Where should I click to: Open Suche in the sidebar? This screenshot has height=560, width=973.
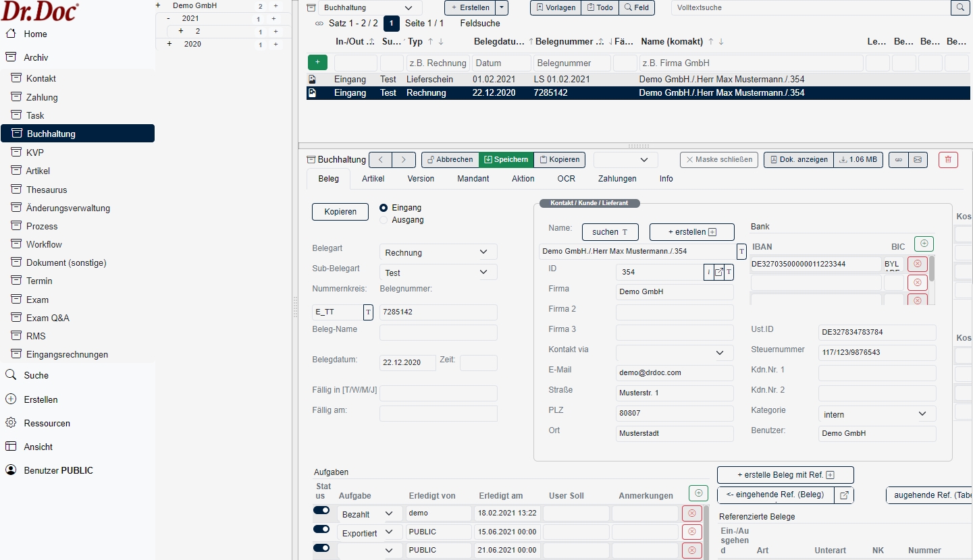[36, 375]
